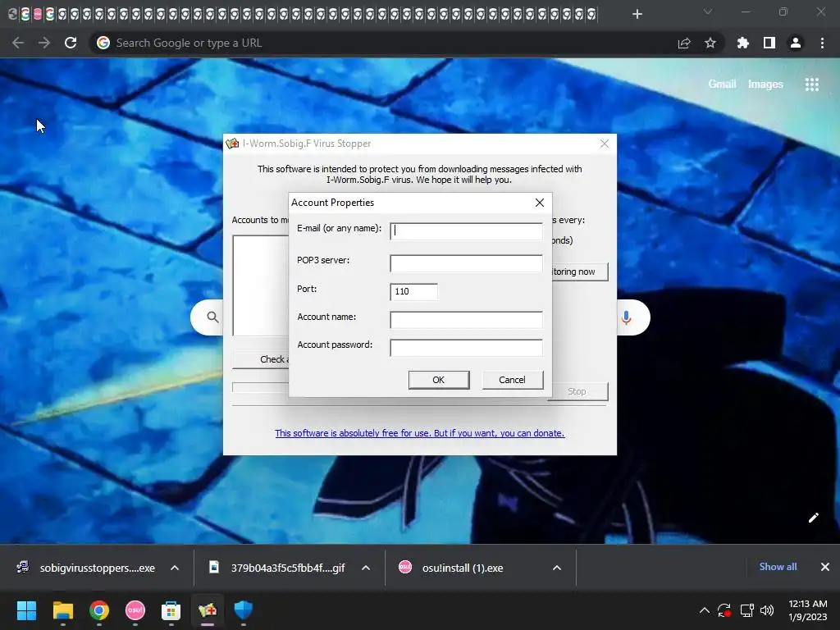Image resolution: width=840 pixels, height=630 pixels.
Task: Expand options for the gif download
Action: click(x=366, y=568)
